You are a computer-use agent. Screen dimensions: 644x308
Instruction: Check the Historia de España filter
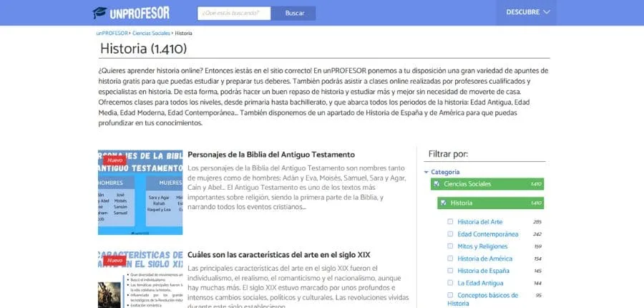[x=450, y=271]
